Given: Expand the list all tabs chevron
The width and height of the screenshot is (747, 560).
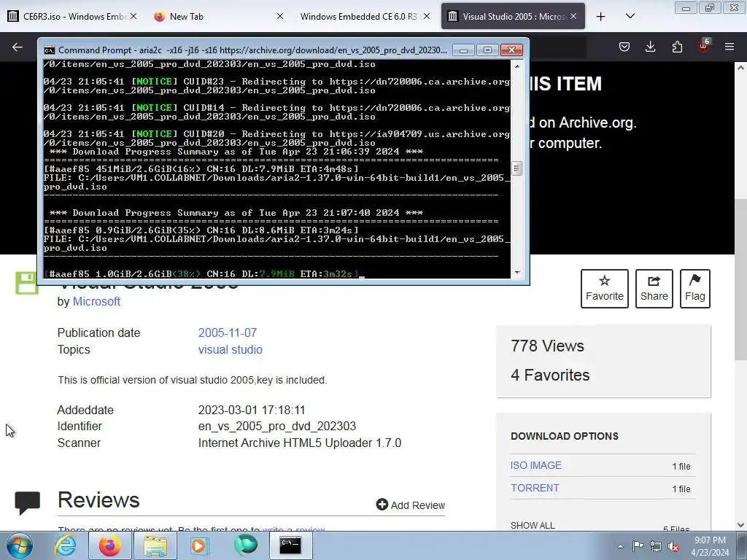Looking at the screenshot, I should point(630,17).
